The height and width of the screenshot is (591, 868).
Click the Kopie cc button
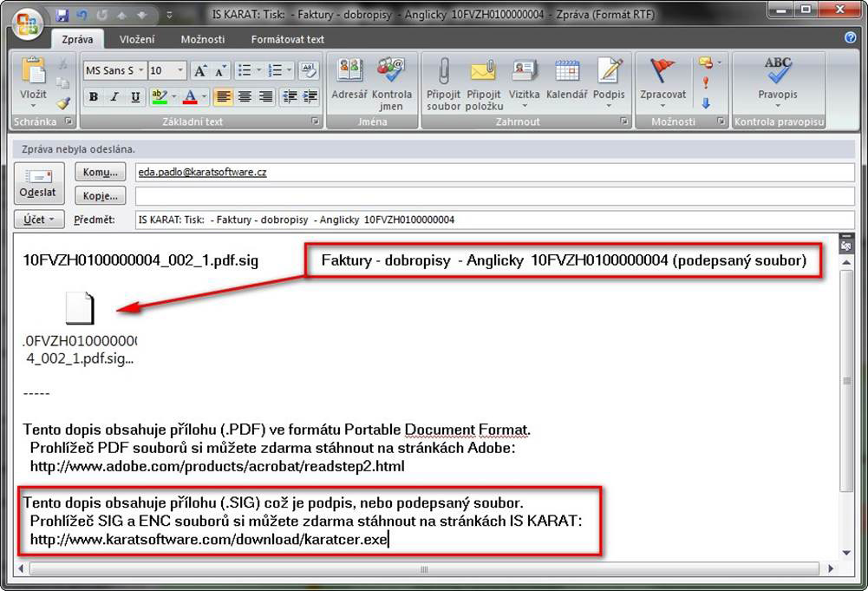pyautogui.click(x=101, y=195)
